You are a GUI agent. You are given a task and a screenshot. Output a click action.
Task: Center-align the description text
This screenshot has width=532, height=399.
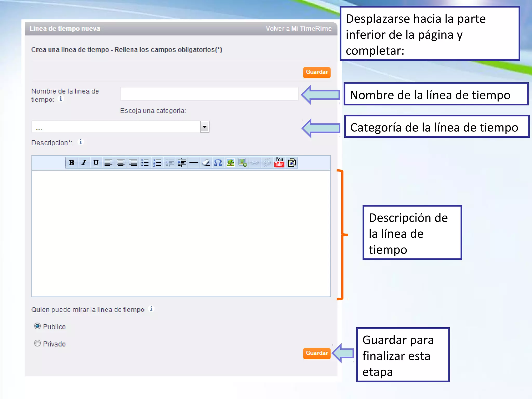(121, 163)
